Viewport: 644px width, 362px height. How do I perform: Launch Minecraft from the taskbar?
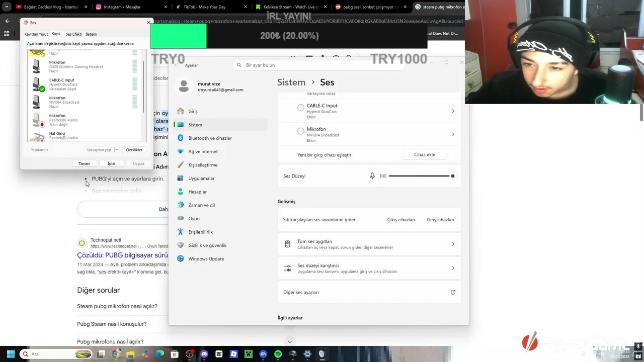pyautogui.click(x=249, y=354)
